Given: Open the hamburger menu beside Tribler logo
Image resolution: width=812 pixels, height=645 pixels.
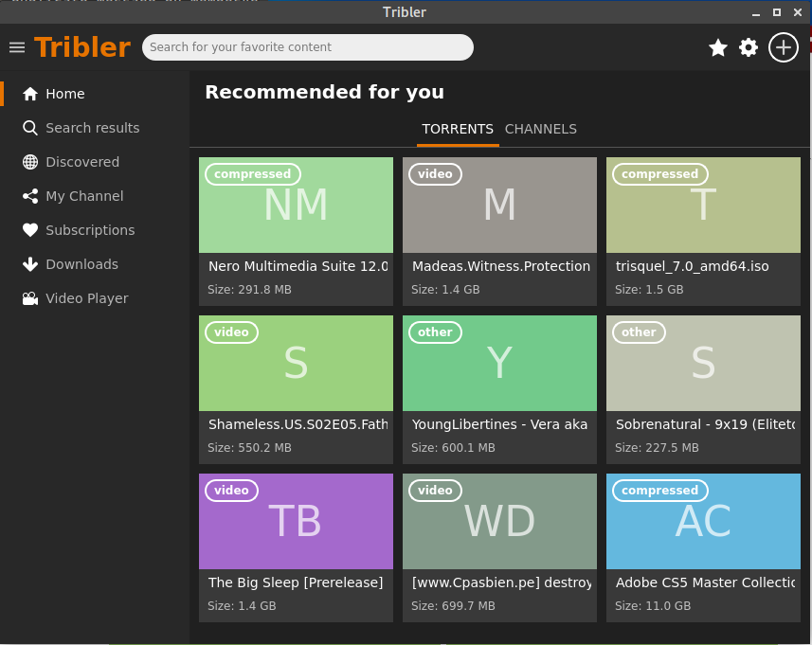Looking at the screenshot, I should pos(17,47).
